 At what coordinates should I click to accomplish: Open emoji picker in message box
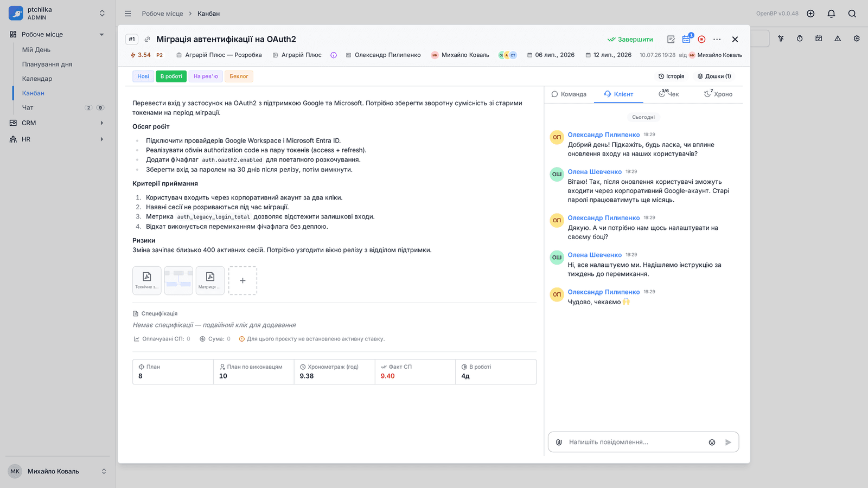[x=712, y=442]
